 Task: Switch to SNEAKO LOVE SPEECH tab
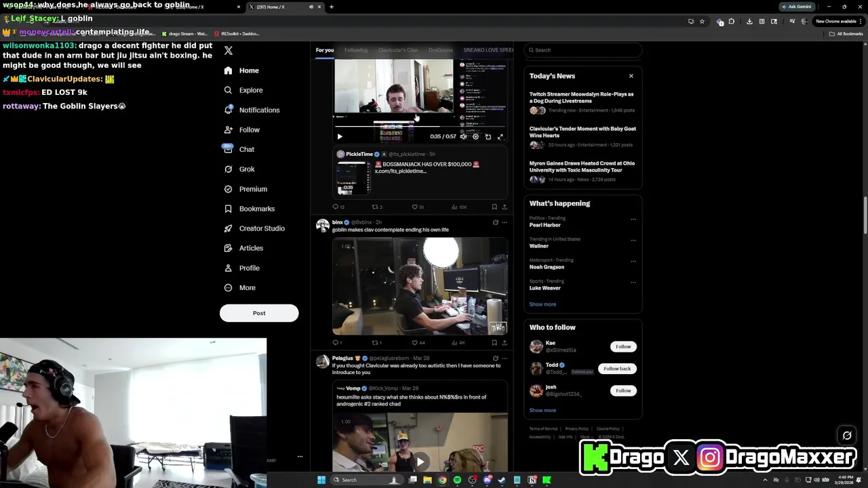click(x=488, y=50)
